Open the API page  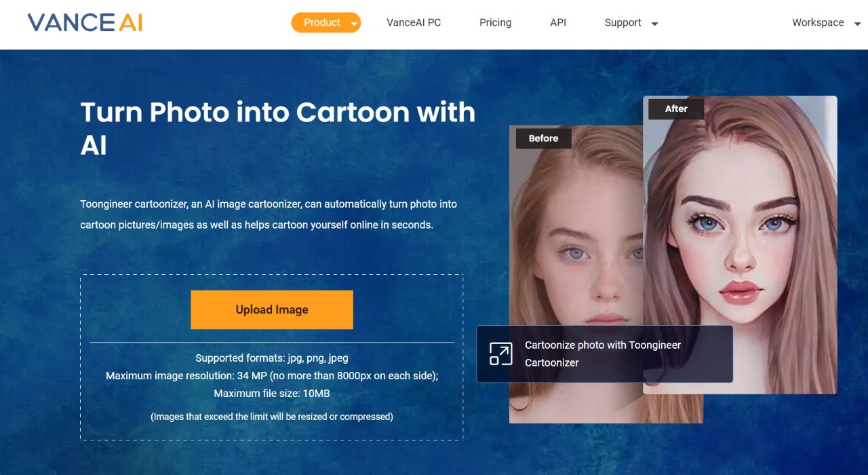558,22
